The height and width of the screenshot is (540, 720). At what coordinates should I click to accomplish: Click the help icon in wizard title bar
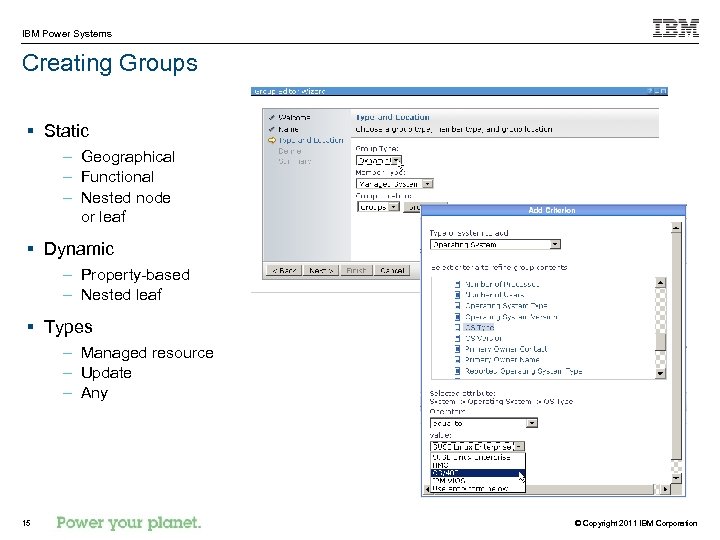(650, 91)
